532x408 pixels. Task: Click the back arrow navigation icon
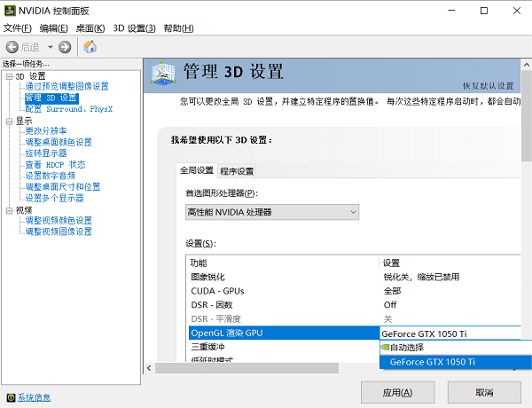pyautogui.click(x=12, y=46)
